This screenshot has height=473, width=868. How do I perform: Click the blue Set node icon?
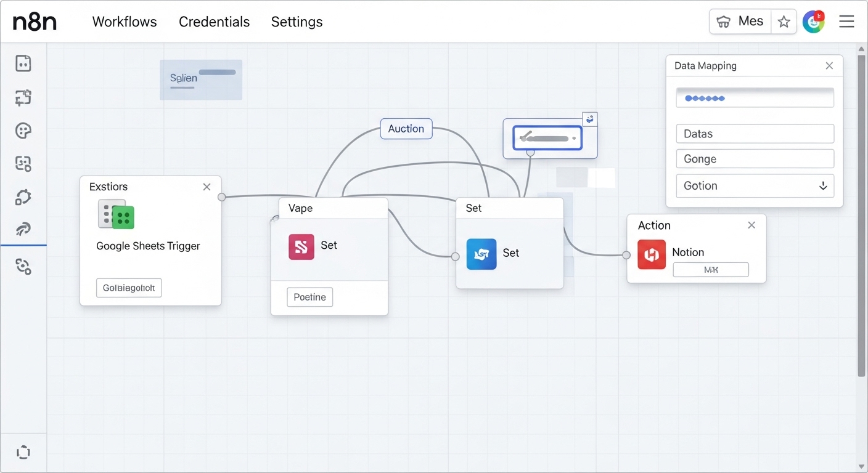click(x=481, y=254)
